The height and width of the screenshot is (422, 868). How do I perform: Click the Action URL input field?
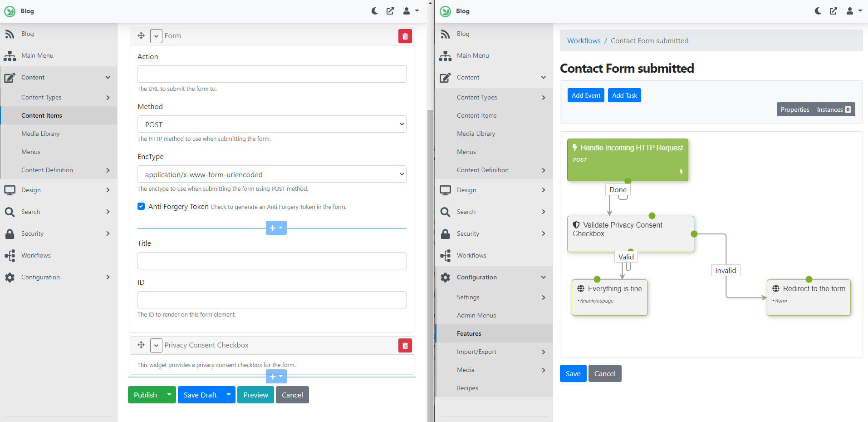272,74
